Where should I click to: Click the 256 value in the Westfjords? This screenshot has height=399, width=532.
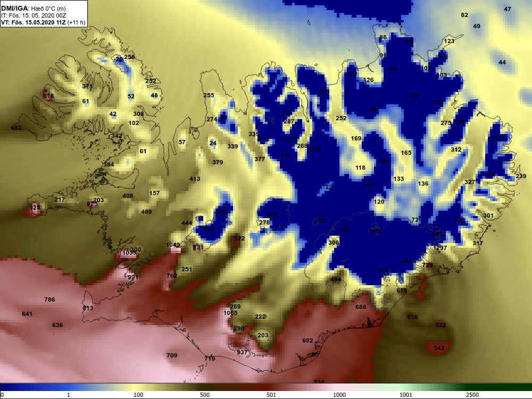point(129,57)
